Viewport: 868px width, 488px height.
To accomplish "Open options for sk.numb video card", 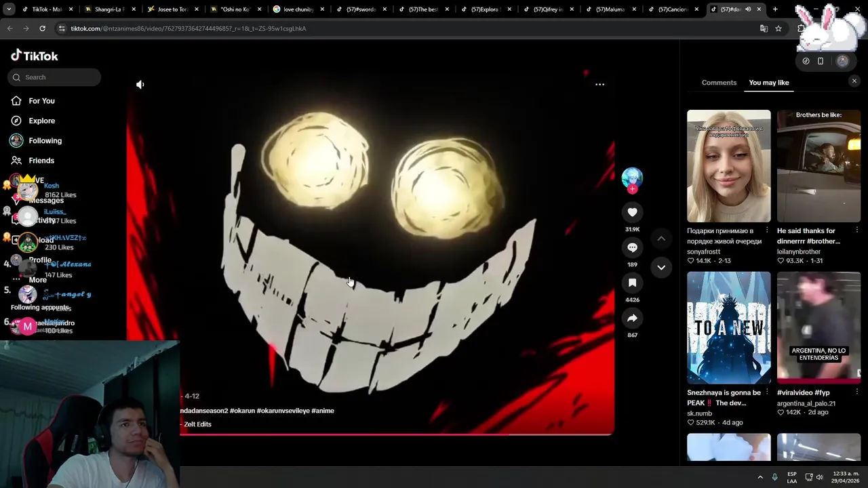I will click(767, 392).
